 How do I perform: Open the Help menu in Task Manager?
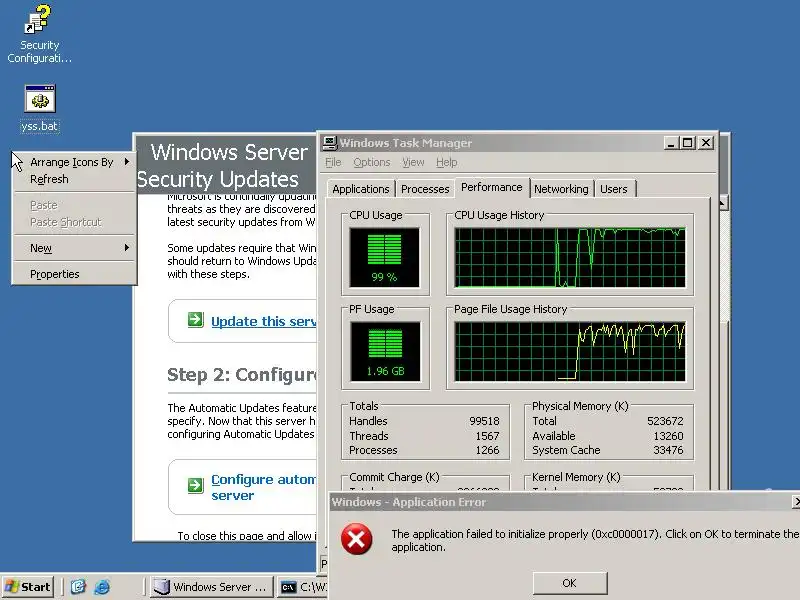click(x=446, y=162)
